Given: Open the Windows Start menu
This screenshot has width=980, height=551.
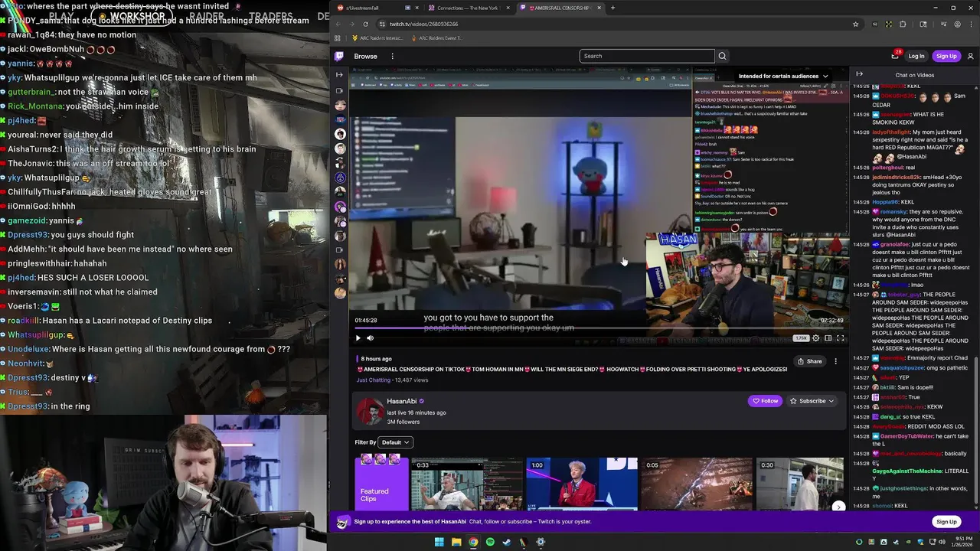Looking at the screenshot, I should pos(439,542).
